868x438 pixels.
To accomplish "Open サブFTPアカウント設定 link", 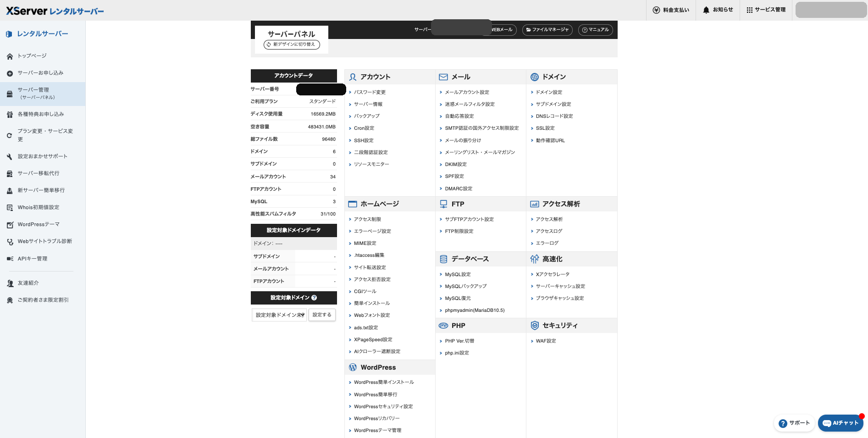I will click(469, 219).
